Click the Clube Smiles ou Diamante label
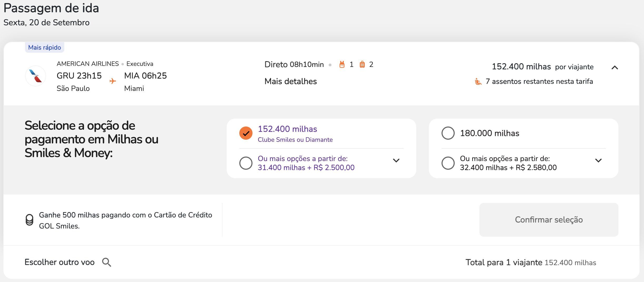This screenshot has width=644, height=282. coord(295,140)
